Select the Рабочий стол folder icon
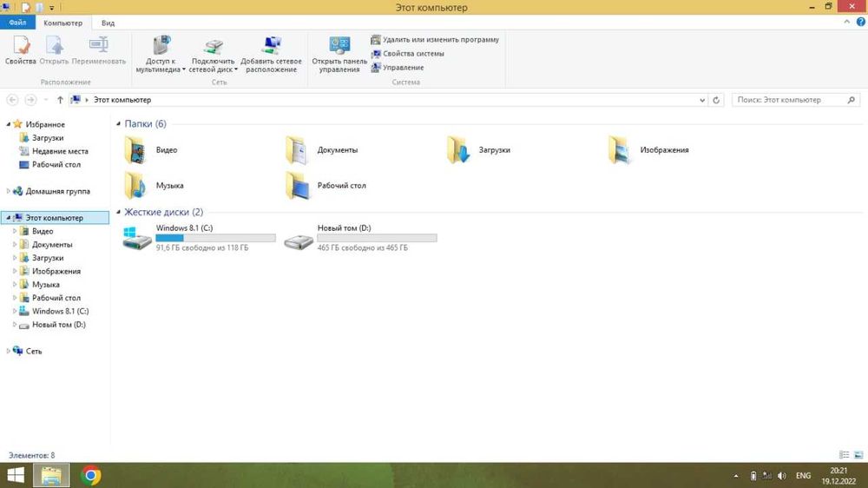The width and height of the screenshot is (868, 488). pos(297,186)
